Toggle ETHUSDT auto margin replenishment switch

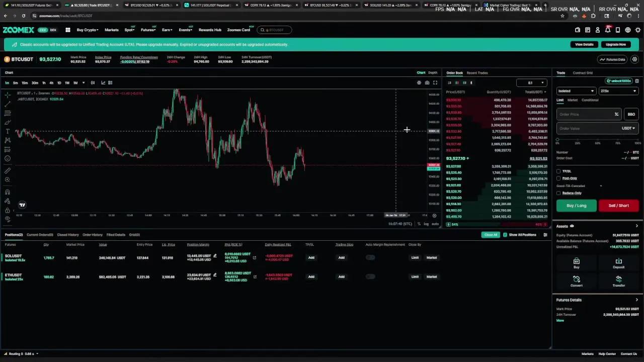(370, 277)
